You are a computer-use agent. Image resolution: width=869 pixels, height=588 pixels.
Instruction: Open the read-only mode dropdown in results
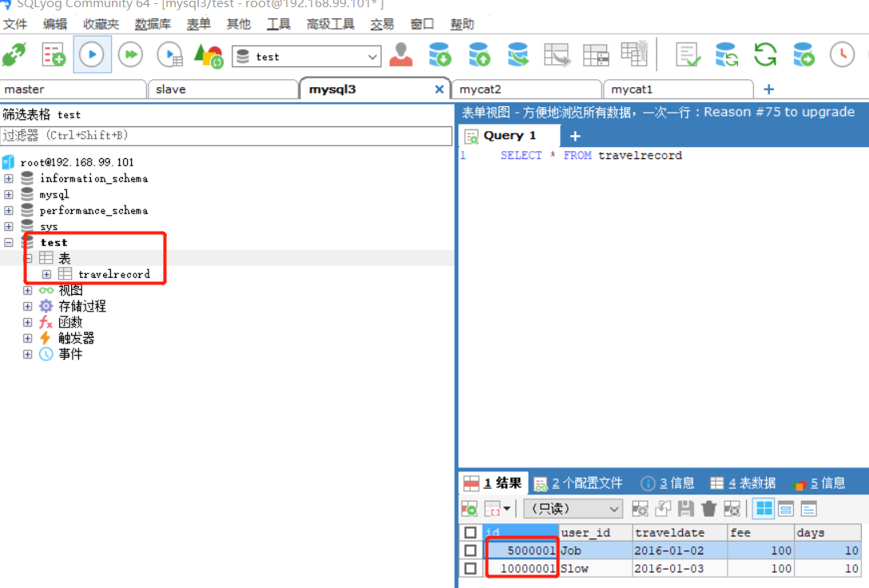pyautogui.click(x=573, y=508)
